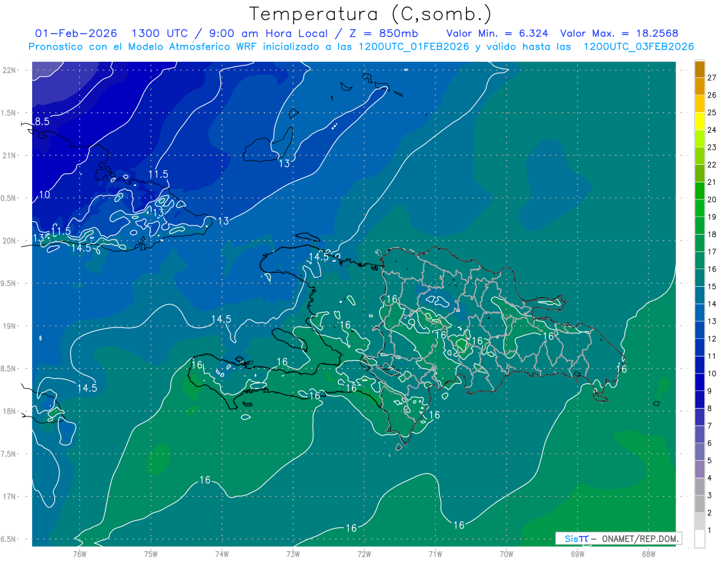Click value "21" in the color legend
Image resolution: width=728 pixels, height=562 pixels.
pos(712,182)
